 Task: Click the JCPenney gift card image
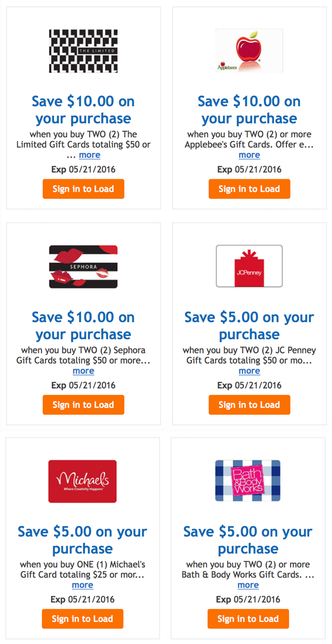(x=249, y=266)
